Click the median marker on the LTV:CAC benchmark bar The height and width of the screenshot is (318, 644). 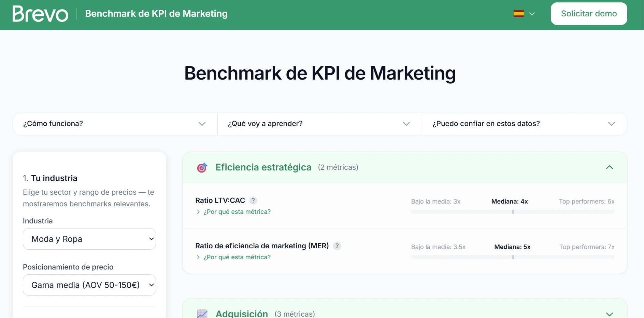[513, 212]
